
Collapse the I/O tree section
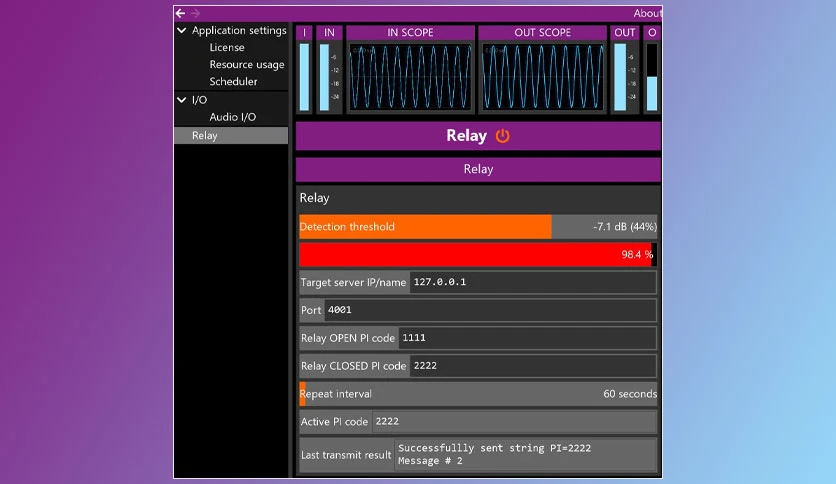coord(182,100)
